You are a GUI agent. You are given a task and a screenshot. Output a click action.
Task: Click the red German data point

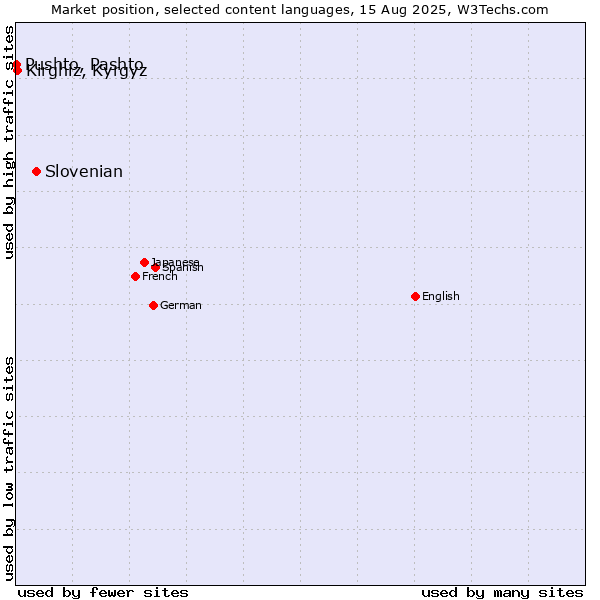pyautogui.click(x=153, y=305)
